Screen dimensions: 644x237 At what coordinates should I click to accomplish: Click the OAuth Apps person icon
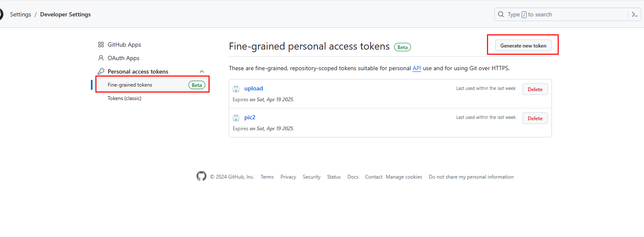(x=101, y=58)
